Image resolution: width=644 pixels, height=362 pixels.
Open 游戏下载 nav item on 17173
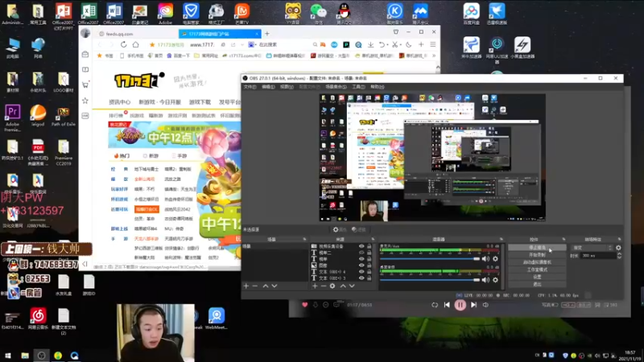pyautogui.click(x=200, y=102)
